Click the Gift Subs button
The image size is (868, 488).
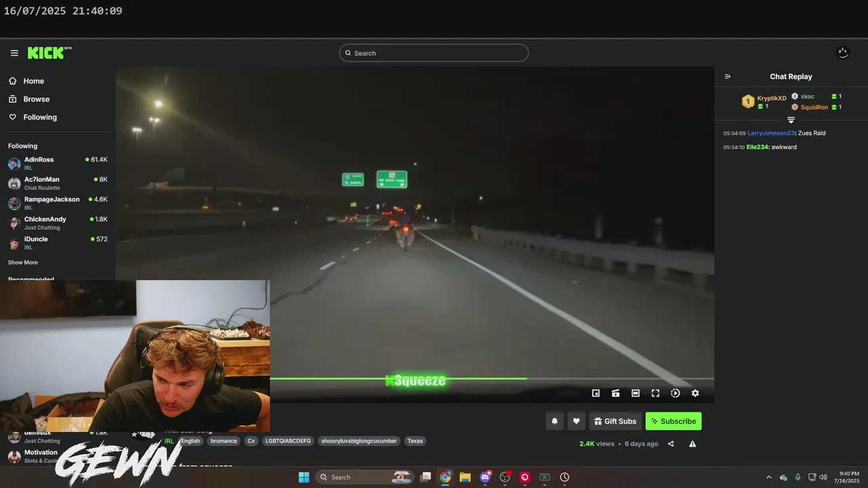615,421
